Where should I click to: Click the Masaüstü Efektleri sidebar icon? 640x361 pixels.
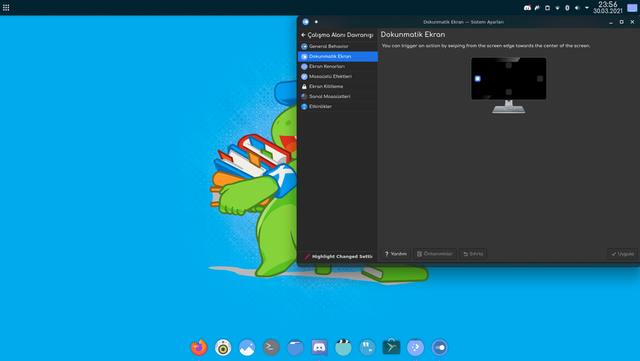304,76
